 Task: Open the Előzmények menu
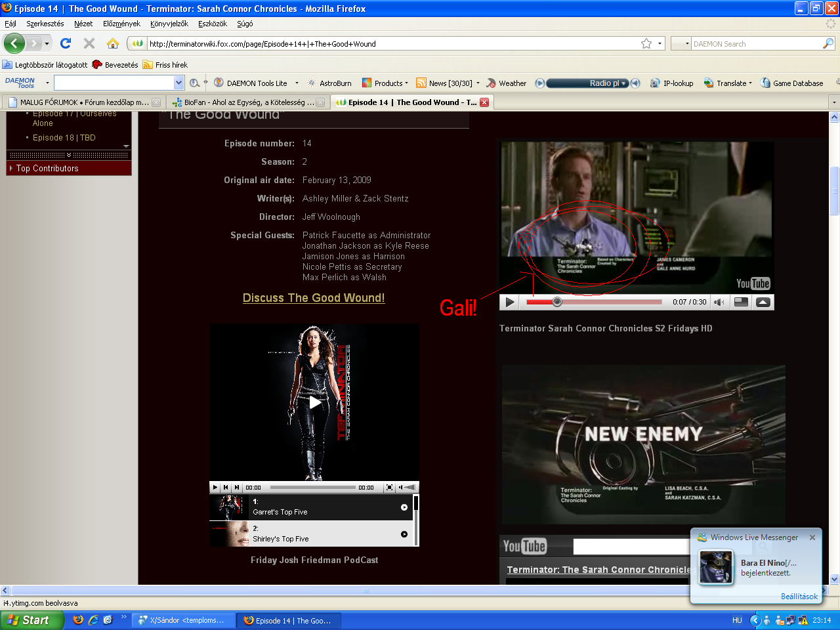[121, 24]
